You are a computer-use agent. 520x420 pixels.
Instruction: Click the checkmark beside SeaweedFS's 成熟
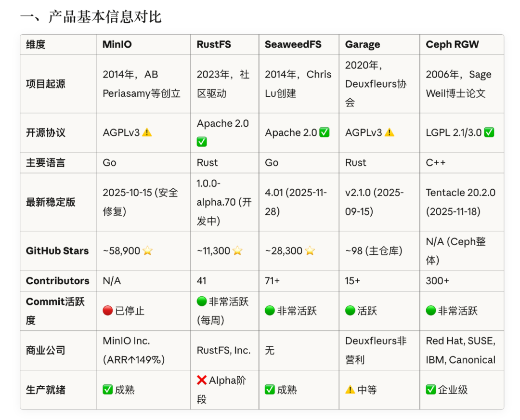click(270, 390)
